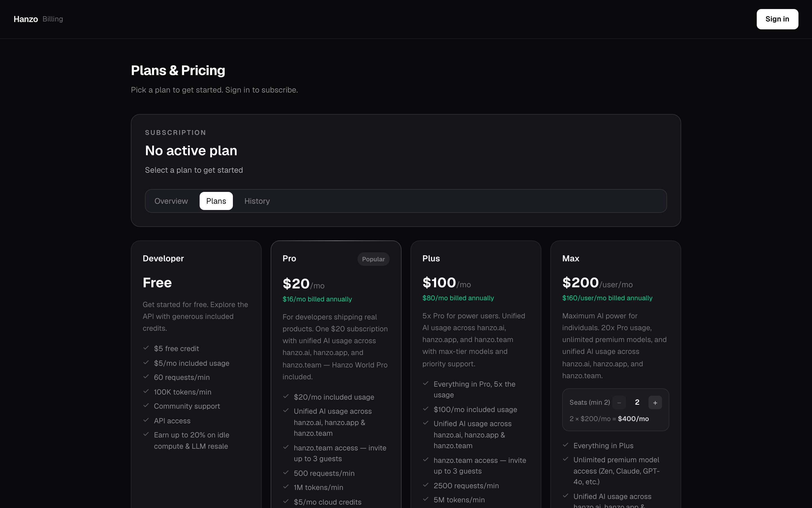This screenshot has height=508, width=812.
Task: Click checkmark beside "2500 requests/min"
Action: [426, 485]
